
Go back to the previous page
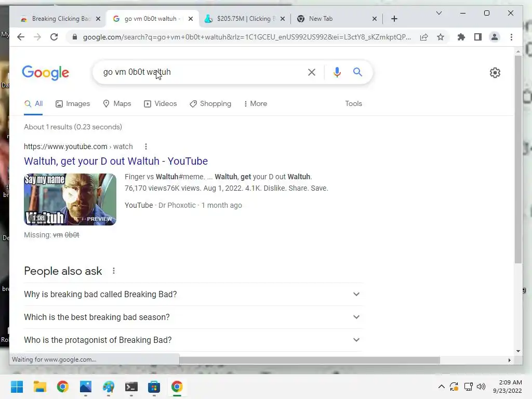coord(21,37)
